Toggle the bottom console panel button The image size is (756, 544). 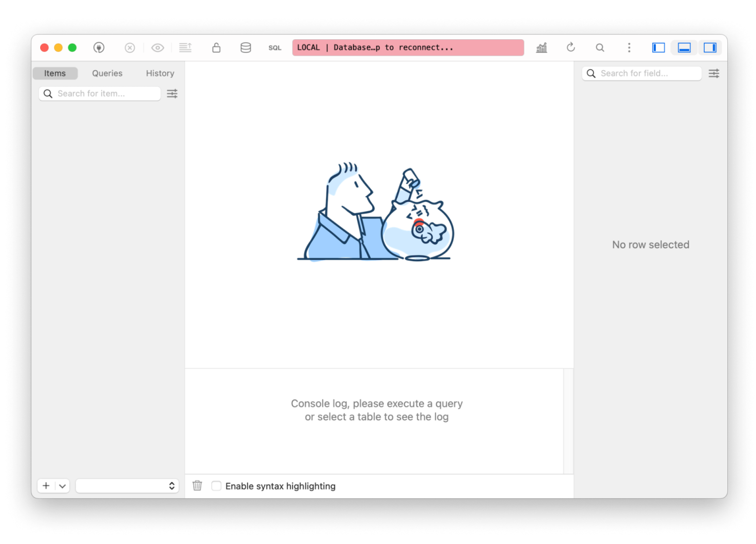coord(684,48)
